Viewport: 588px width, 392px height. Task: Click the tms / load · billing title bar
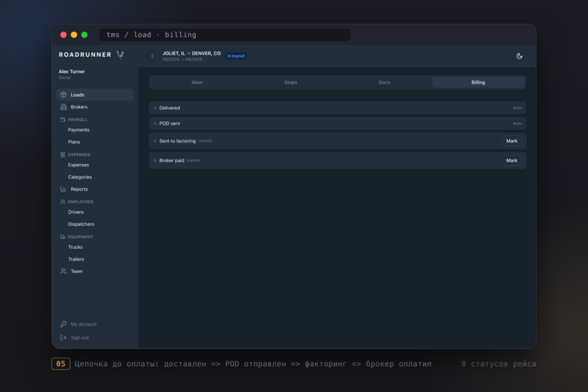[225, 35]
